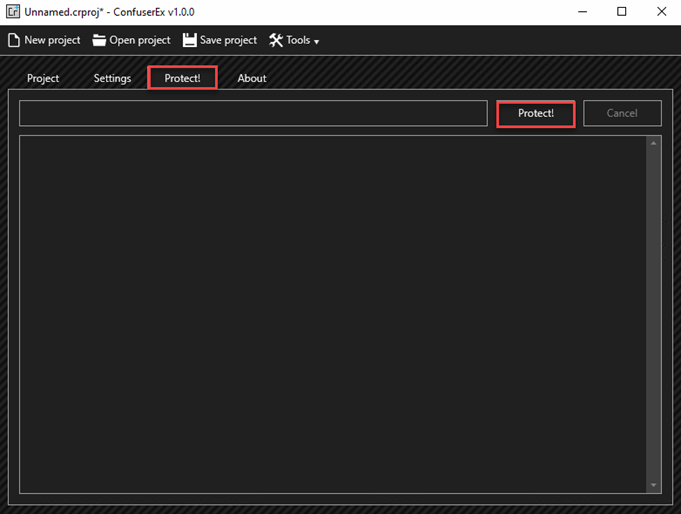Close the ConfuserEx window
Viewport: 681px width, 514px height.
coord(661,12)
